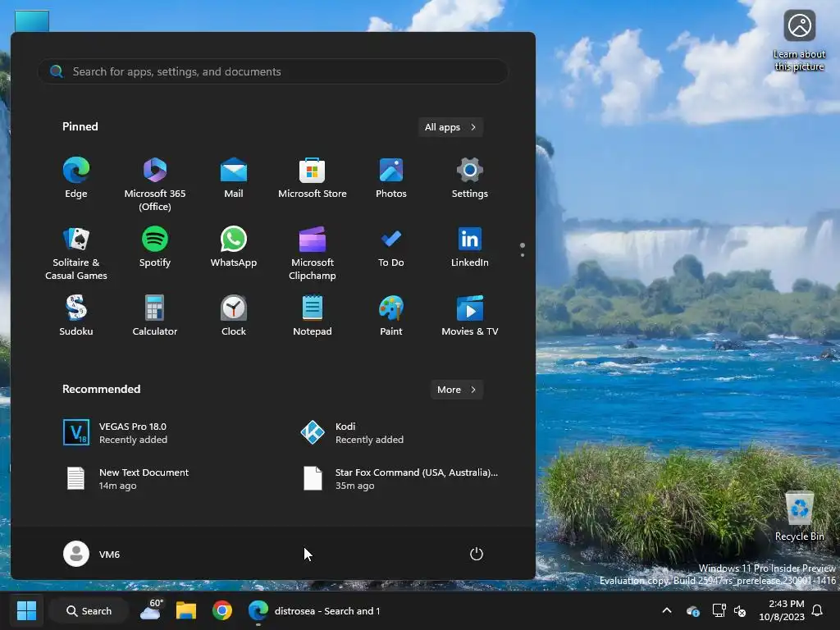Open the LinkedIn app
This screenshot has height=630, width=840.
tap(470, 247)
